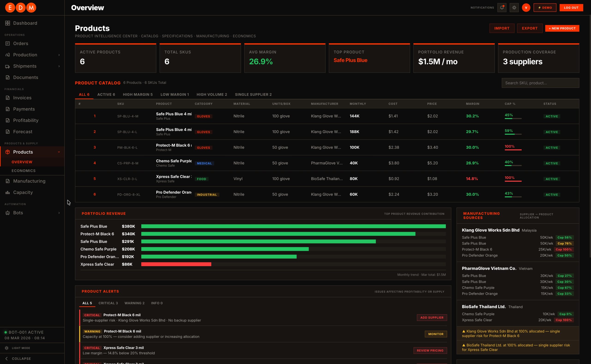Click the Capacity bar-chart icon
This screenshot has height=364, width=591.
7,192
